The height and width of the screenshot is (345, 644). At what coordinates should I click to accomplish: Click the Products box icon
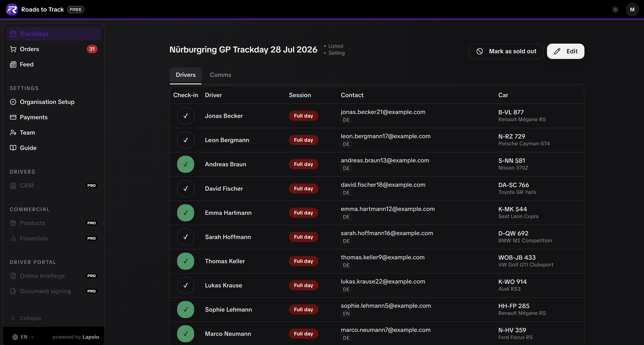tap(13, 223)
